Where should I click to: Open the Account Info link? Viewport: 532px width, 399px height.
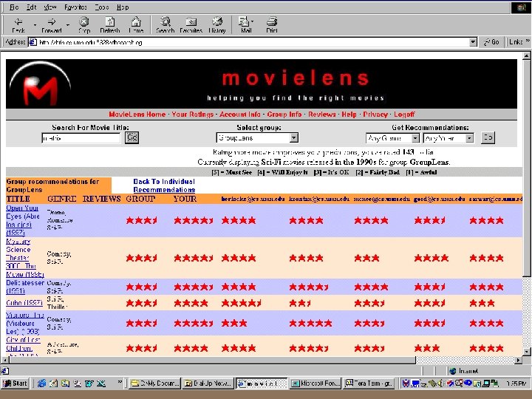240,115
